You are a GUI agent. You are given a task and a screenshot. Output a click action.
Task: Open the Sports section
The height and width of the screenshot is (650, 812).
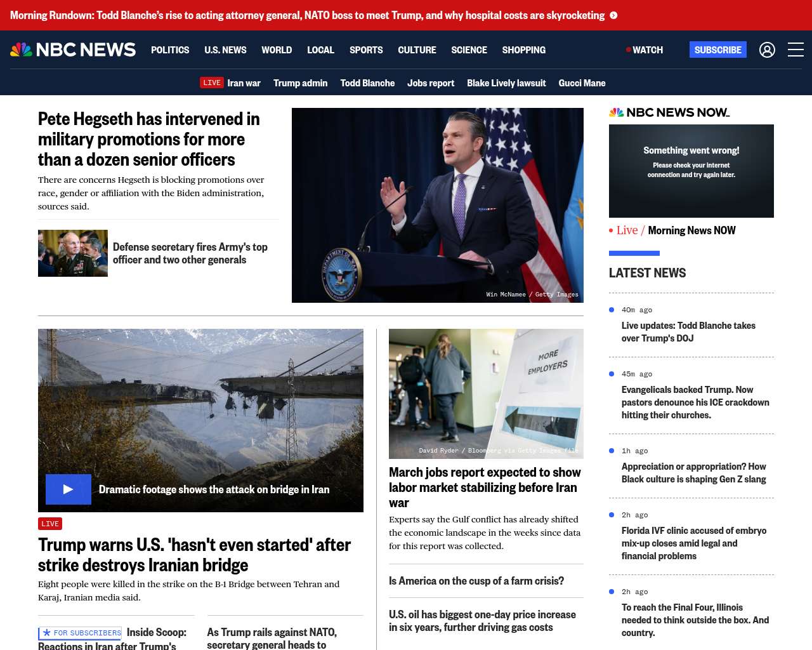pyautogui.click(x=366, y=50)
